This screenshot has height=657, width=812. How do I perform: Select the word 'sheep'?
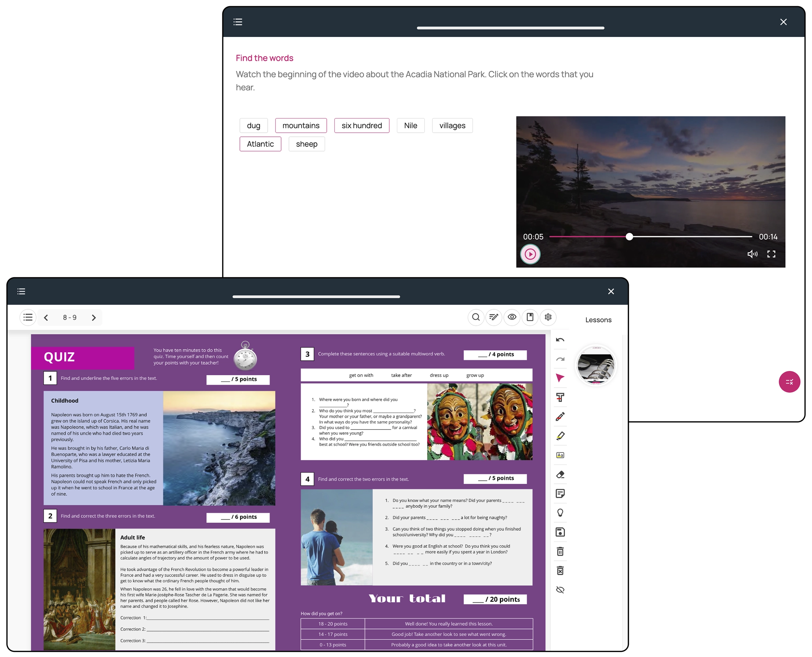(x=307, y=144)
